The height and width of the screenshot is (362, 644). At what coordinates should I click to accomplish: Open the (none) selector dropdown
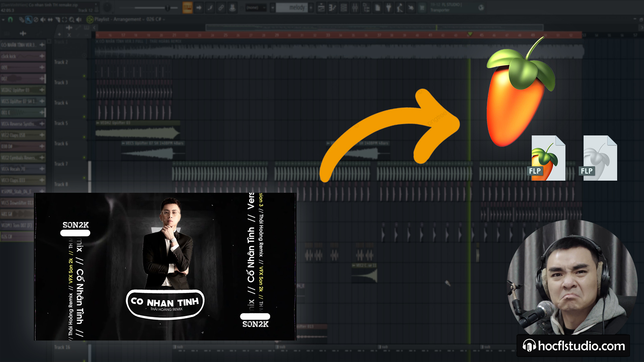coord(256,7)
